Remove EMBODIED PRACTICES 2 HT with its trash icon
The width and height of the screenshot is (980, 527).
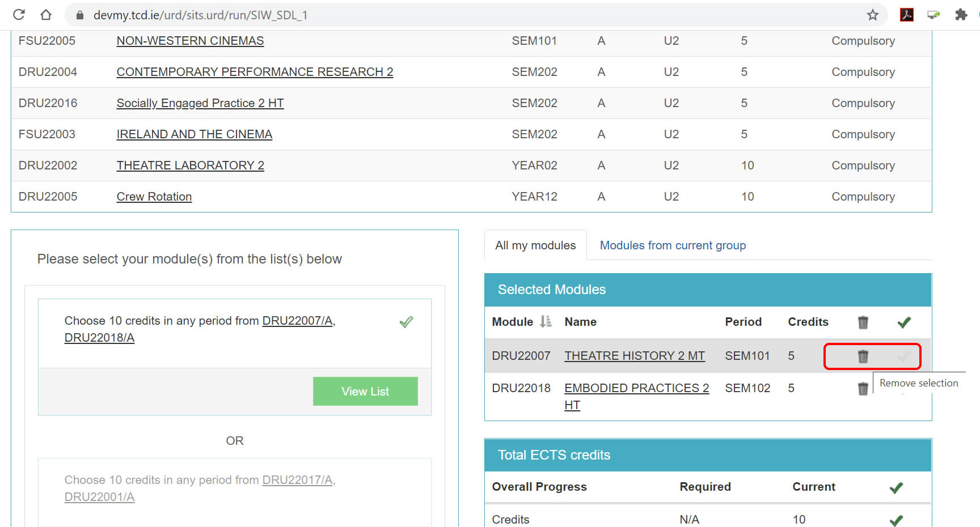click(x=863, y=389)
